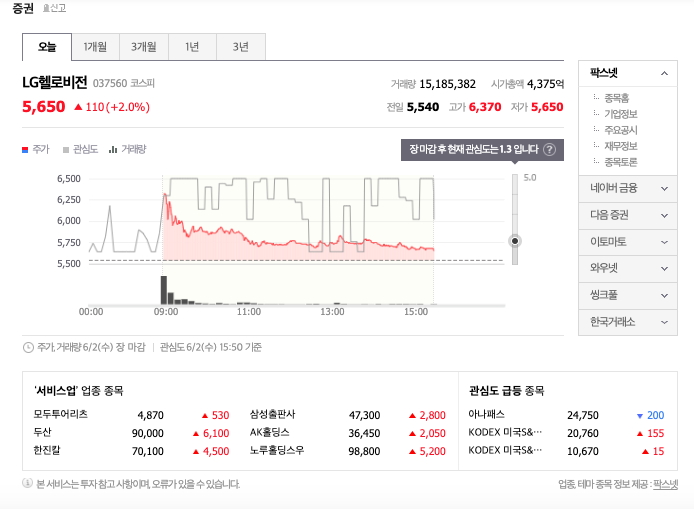Click the gray 관심도 legend swatch
694x509 pixels.
(66, 150)
